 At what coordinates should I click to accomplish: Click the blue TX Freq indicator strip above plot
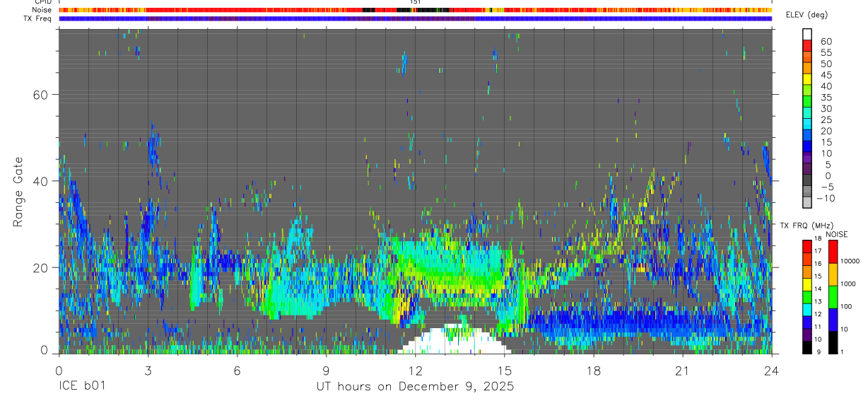(x=415, y=18)
